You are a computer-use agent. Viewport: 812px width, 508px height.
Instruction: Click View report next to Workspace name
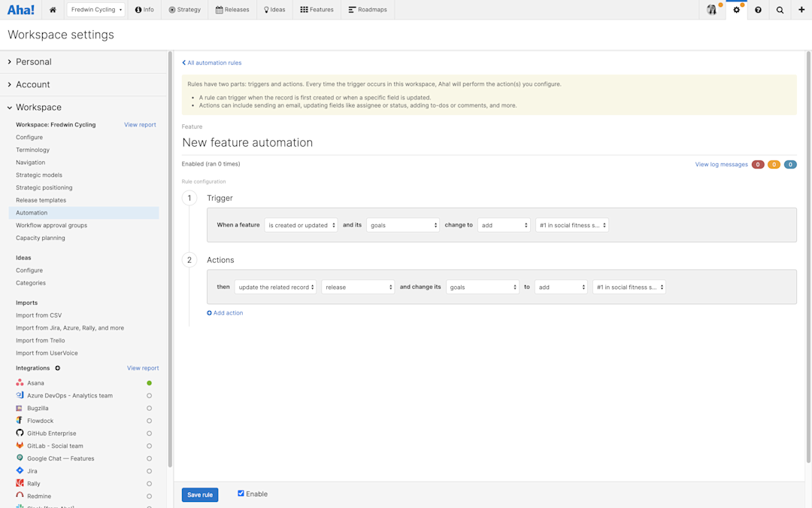point(140,124)
